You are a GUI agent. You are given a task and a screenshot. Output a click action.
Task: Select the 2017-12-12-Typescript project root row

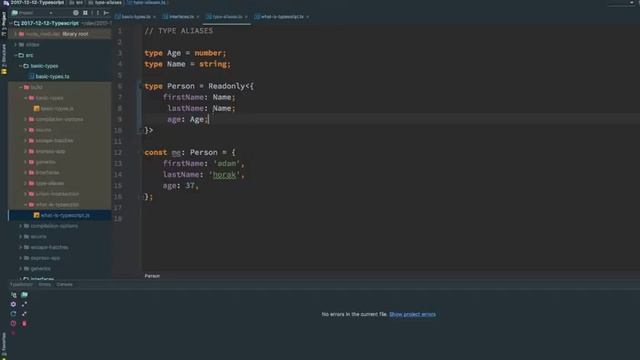tap(60, 23)
